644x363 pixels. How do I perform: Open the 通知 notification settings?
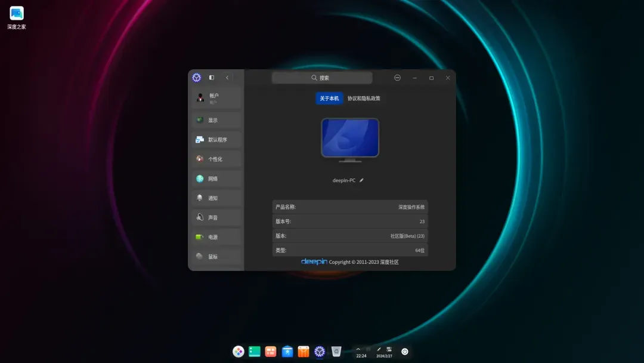[x=216, y=198]
